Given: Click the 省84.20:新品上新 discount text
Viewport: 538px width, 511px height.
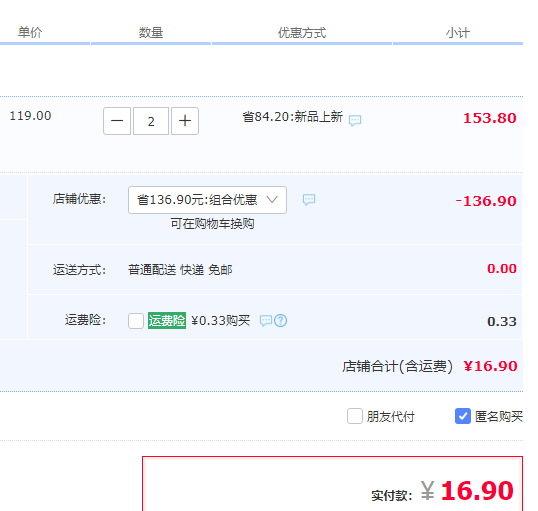Looking at the screenshot, I should [293, 117].
